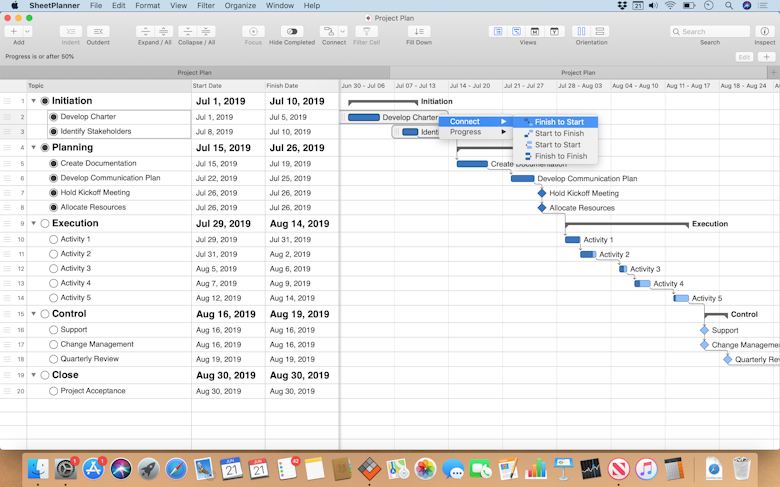780x487 pixels.
Task: Open the Progress submenu
Action: click(476, 132)
